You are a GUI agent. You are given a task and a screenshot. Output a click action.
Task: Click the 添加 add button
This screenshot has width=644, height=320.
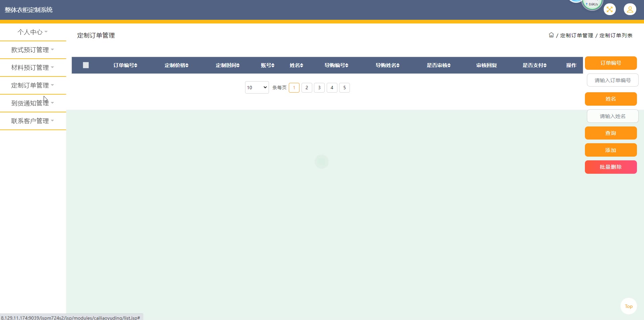click(x=611, y=150)
